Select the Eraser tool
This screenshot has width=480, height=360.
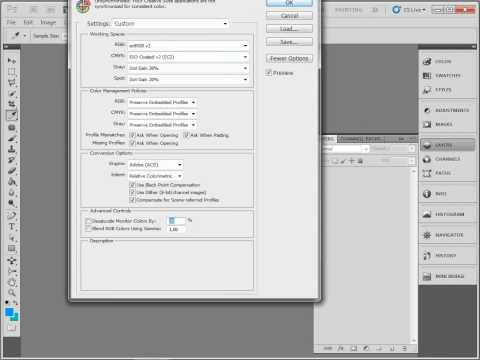[12, 171]
